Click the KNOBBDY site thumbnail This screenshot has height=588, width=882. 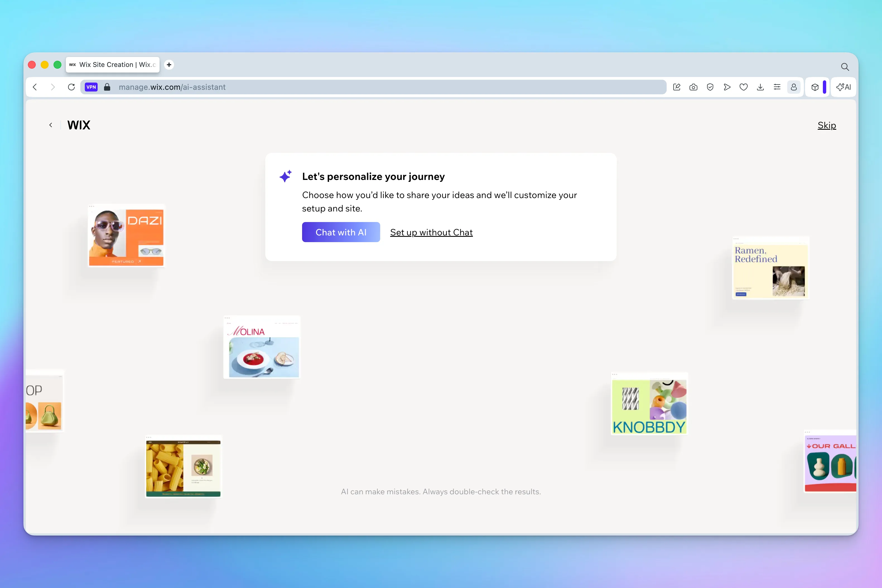(649, 404)
